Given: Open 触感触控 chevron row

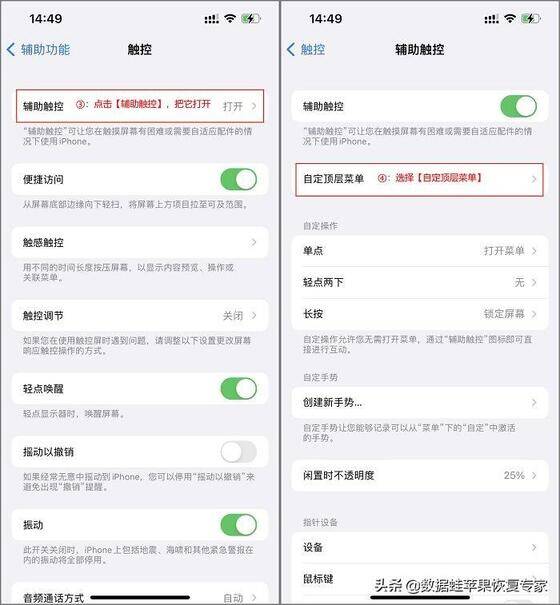Looking at the screenshot, I should [140, 242].
